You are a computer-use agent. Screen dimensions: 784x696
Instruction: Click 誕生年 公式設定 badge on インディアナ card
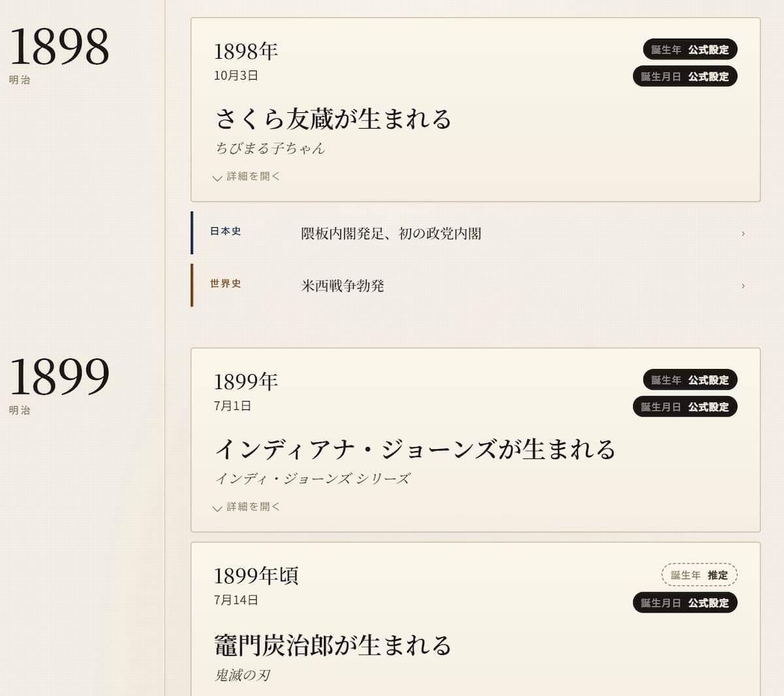pos(690,380)
